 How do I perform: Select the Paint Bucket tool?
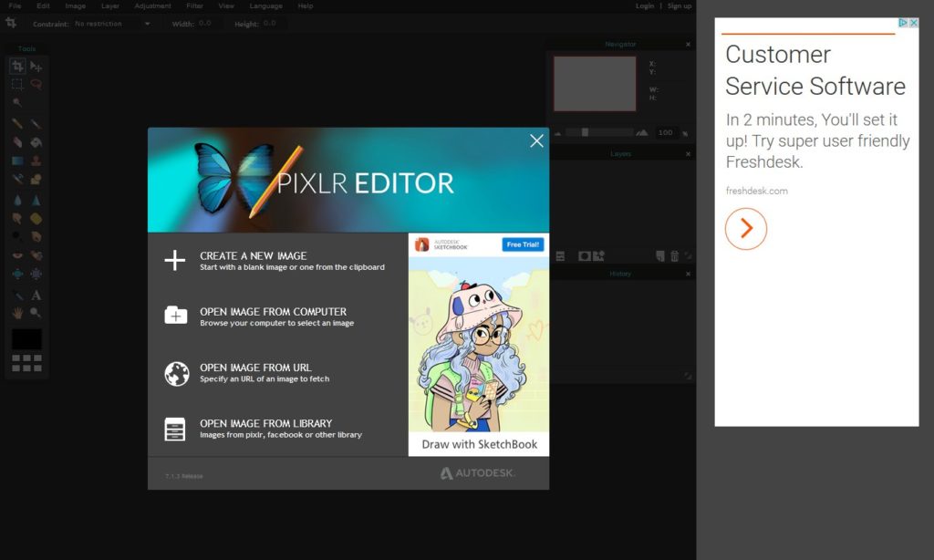pos(36,142)
